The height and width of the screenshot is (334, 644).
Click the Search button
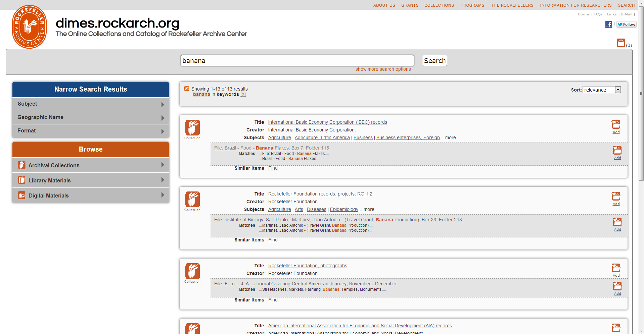click(x=434, y=61)
